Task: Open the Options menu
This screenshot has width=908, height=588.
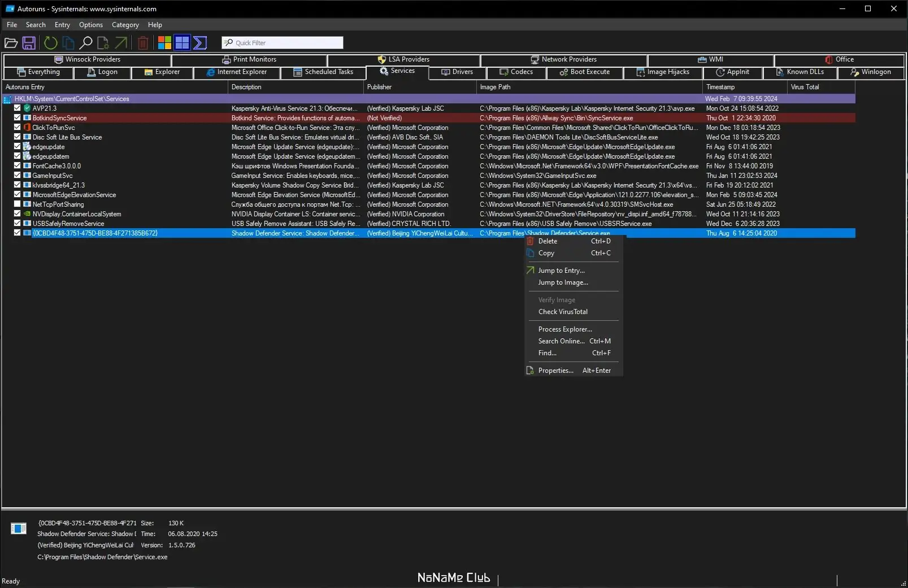Action: click(91, 25)
